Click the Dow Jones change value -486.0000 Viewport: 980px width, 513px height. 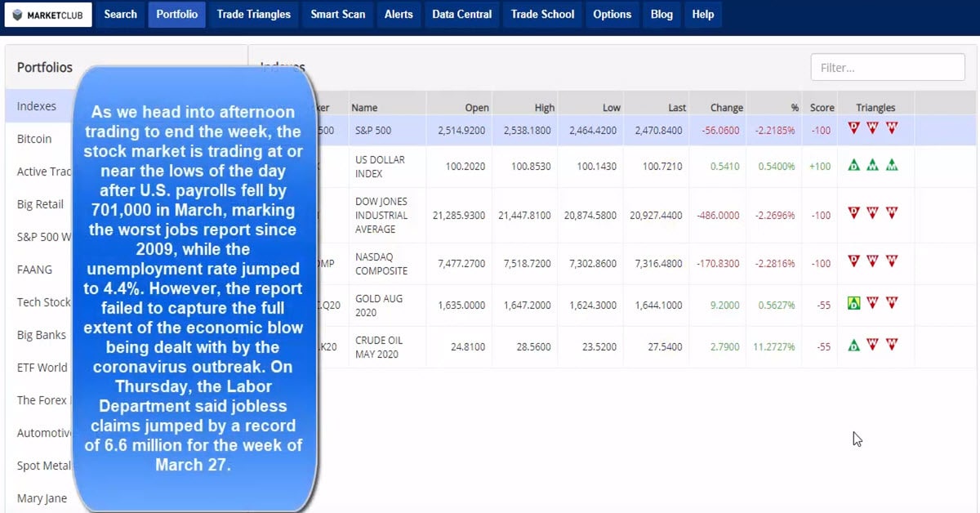pyautogui.click(x=718, y=215)
